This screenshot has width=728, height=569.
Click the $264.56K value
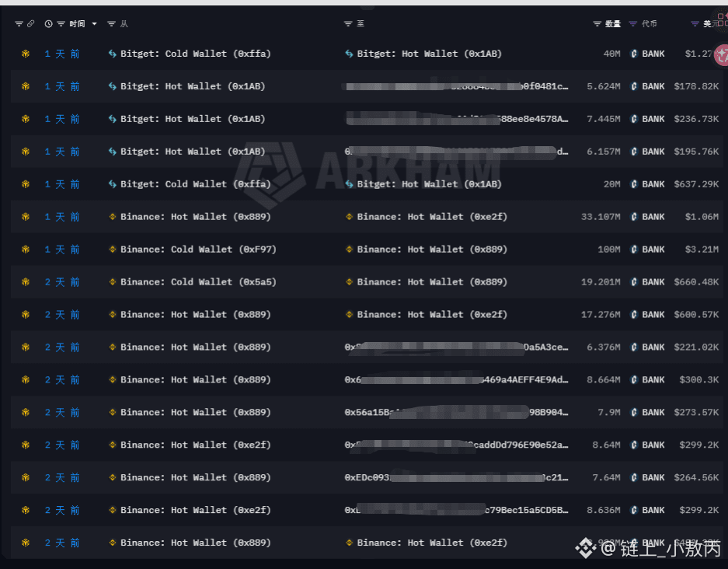pos(696,477)
